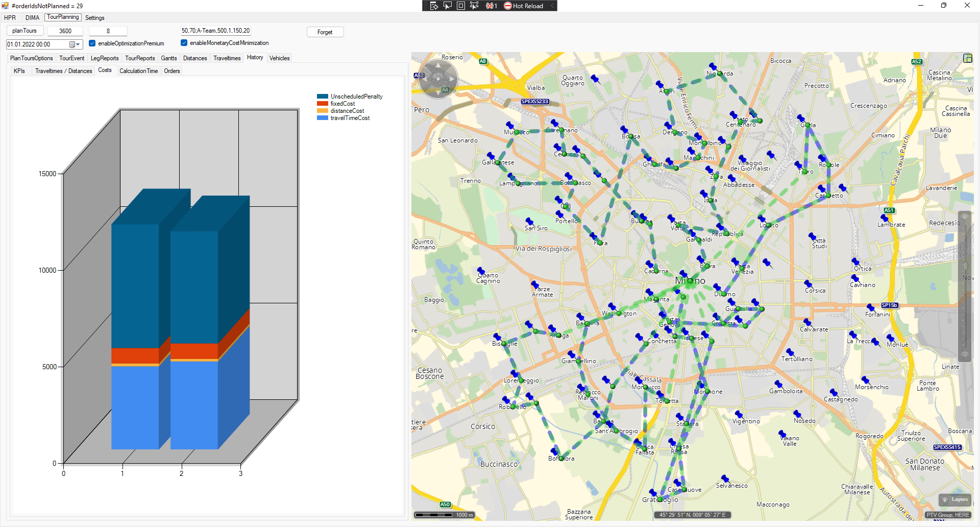Uncheck enableOptimizationPremium checkbox
The image size is (980, 527).
92,43
